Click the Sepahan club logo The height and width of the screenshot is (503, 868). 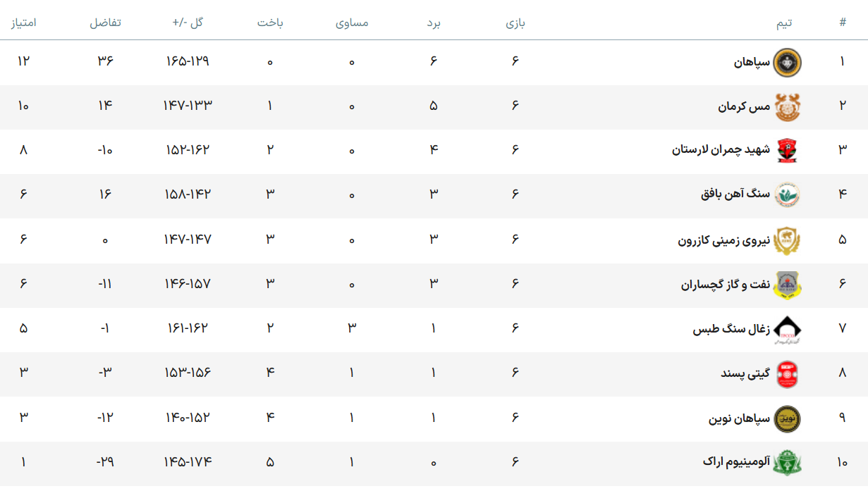pos(788,62)
